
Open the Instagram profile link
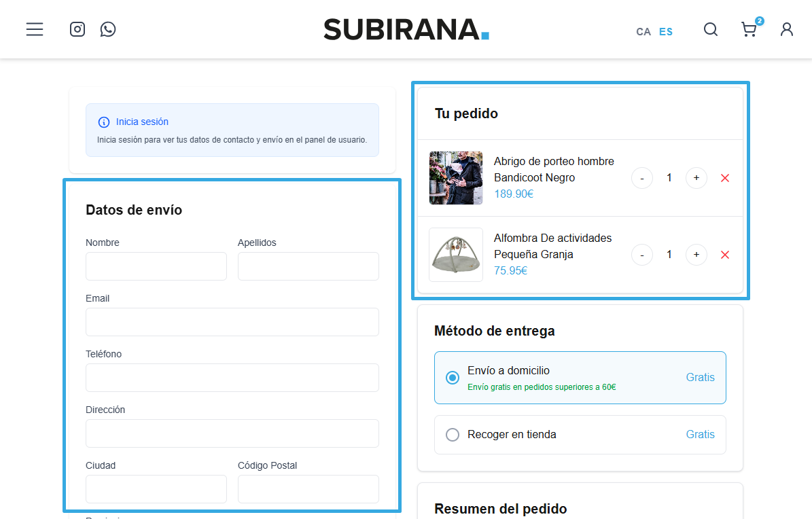77,29
